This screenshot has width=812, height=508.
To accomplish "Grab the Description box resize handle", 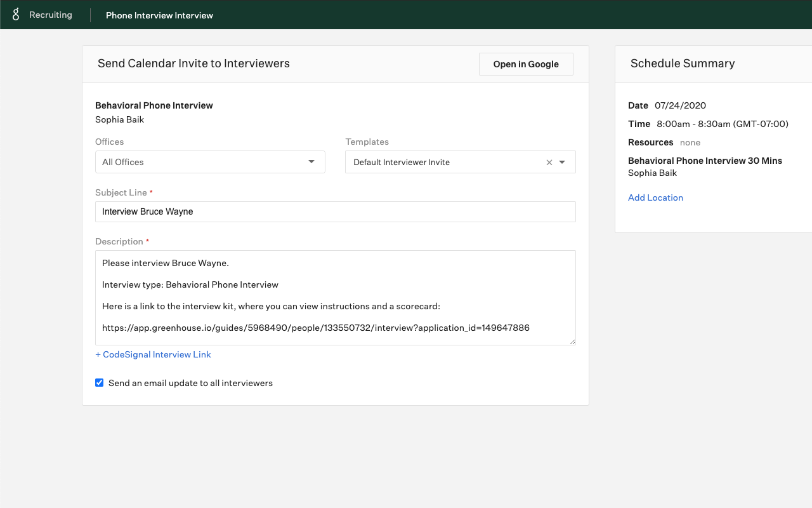I will pyautogui.click(x=572, y=342).
